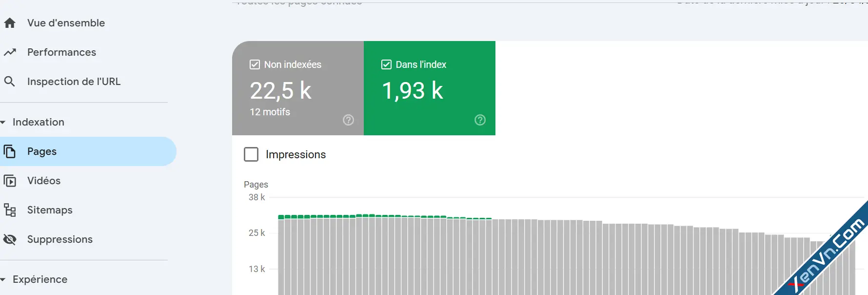Open help icon on Non indexées card

(x=348, y=120)
